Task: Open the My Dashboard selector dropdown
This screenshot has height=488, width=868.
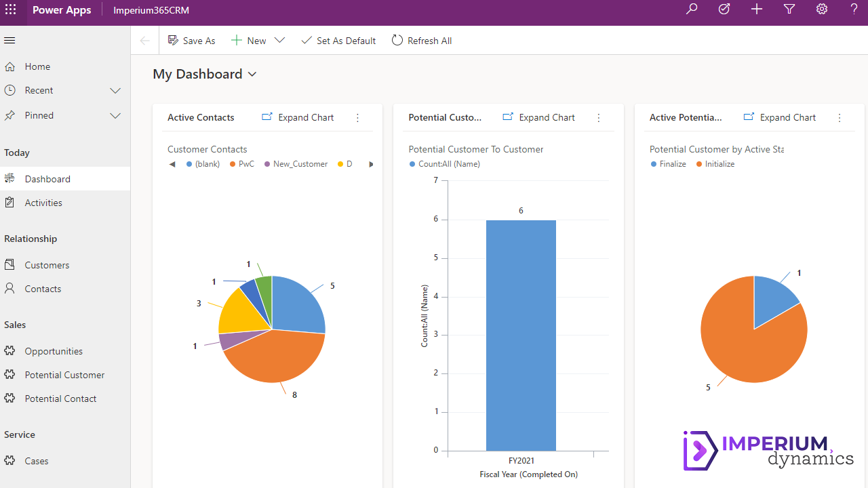Action: [252, 74]
